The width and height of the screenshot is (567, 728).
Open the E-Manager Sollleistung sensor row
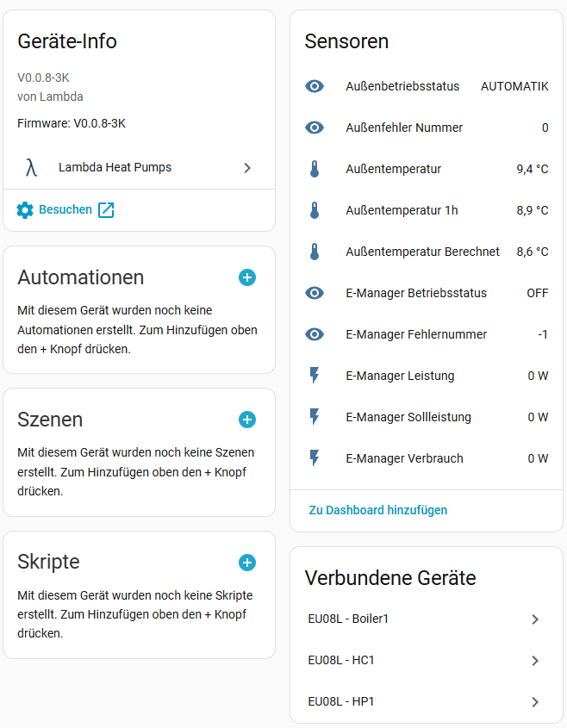coord(408,417)
